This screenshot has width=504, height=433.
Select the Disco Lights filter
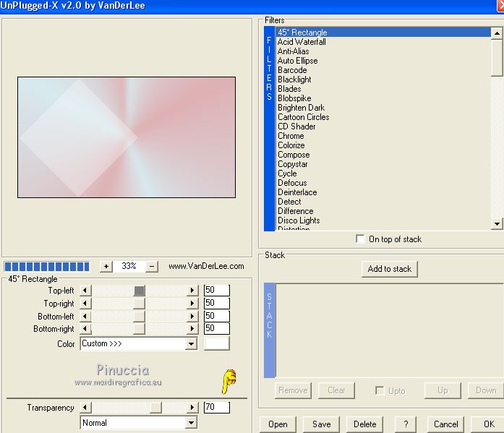(x=383, y=220)
